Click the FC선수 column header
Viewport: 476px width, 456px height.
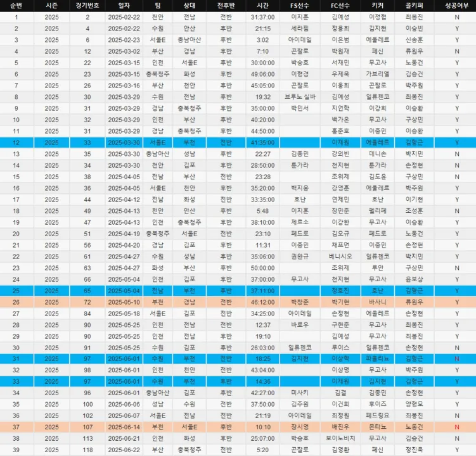click(339, 6)
